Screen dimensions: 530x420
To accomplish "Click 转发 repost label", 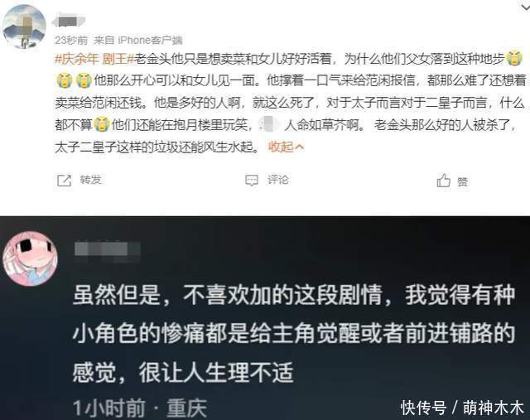I will [x=90, y=180].
